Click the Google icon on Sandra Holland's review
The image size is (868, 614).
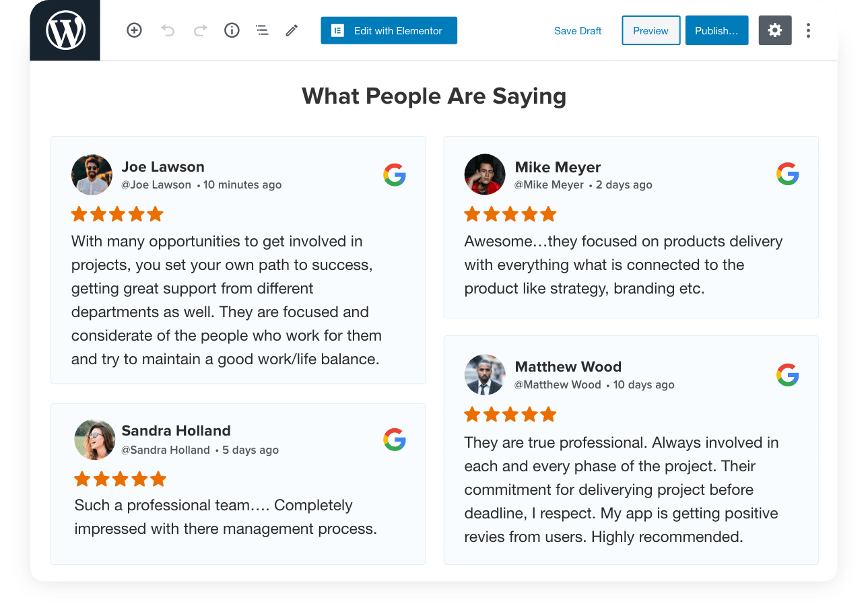(395, 440)
